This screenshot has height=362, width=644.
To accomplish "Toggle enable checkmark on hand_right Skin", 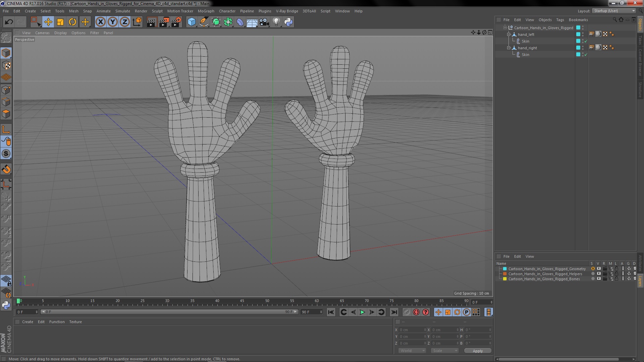I will point(586,55).
